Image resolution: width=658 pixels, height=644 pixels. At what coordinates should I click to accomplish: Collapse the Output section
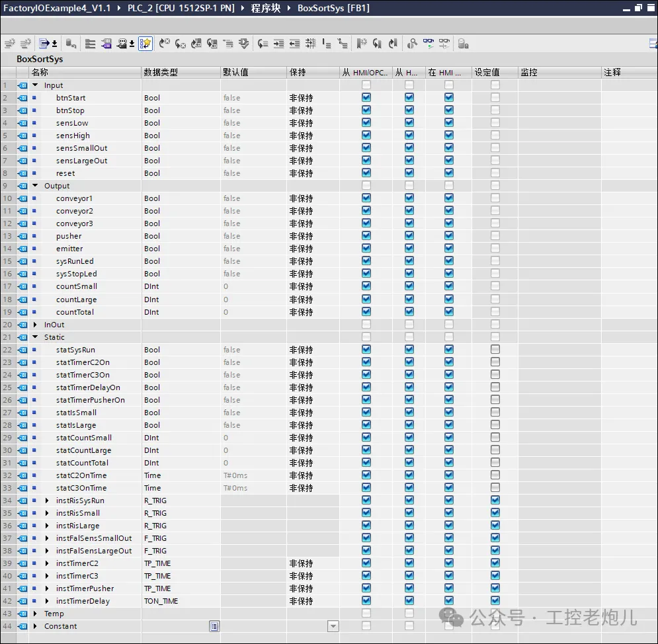tap(35, 185)
